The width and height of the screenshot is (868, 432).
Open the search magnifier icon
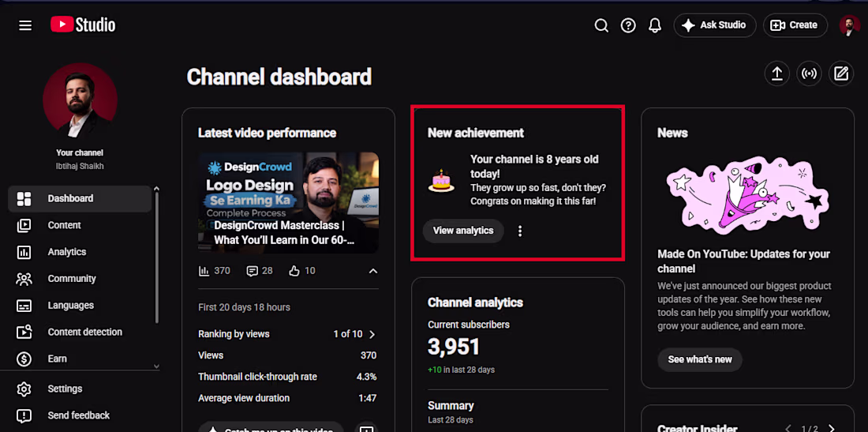(601, 25)
